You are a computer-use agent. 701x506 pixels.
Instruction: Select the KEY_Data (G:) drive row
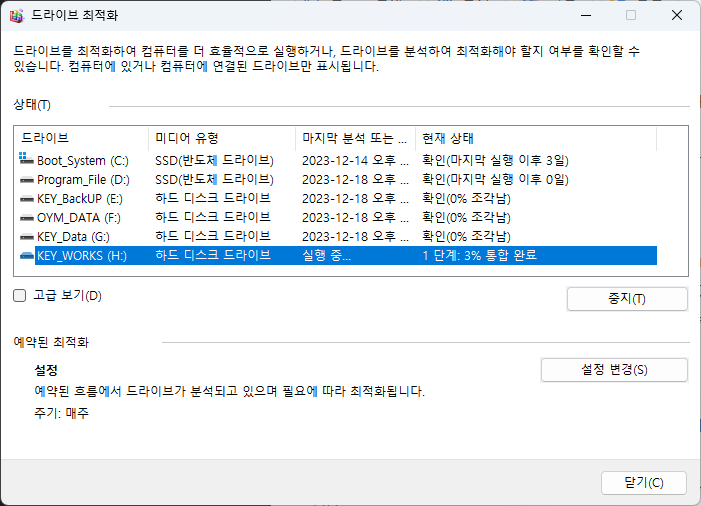pos(338,236)
